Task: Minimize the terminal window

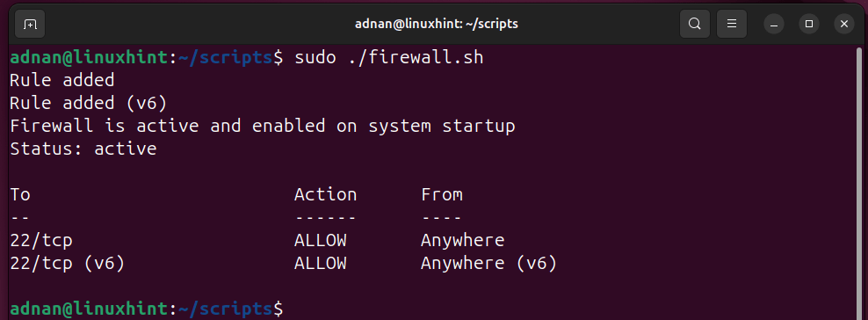Action: pos(774,24)
